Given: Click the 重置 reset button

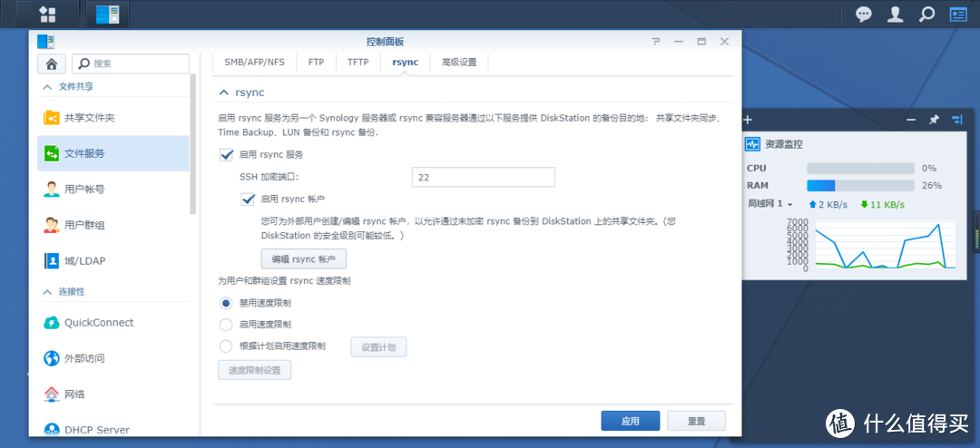Looking at the screenshot, I should [x=696, y=421].
